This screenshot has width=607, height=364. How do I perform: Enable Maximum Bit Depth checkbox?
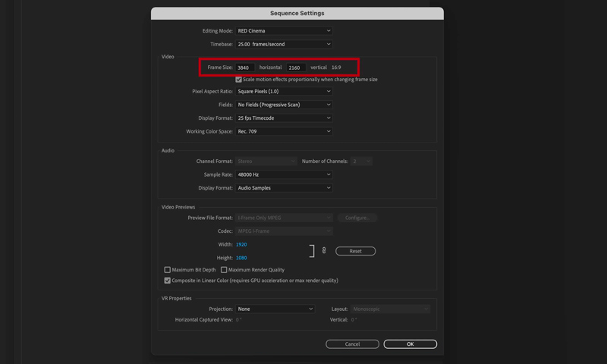[168, 270]
